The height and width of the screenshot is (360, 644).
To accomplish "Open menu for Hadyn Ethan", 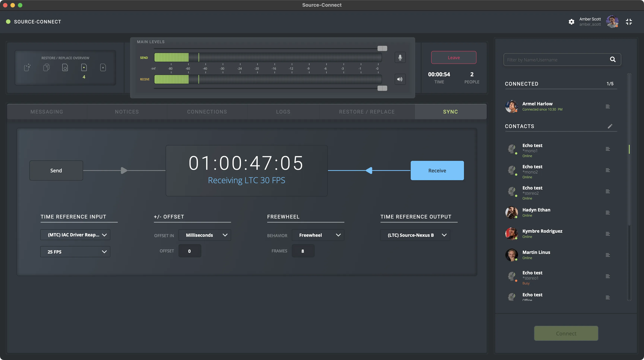I will 608,213.
